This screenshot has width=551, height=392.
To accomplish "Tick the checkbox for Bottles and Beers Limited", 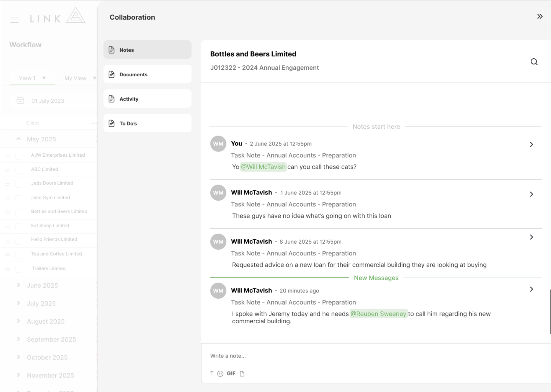I will point(19,212).
